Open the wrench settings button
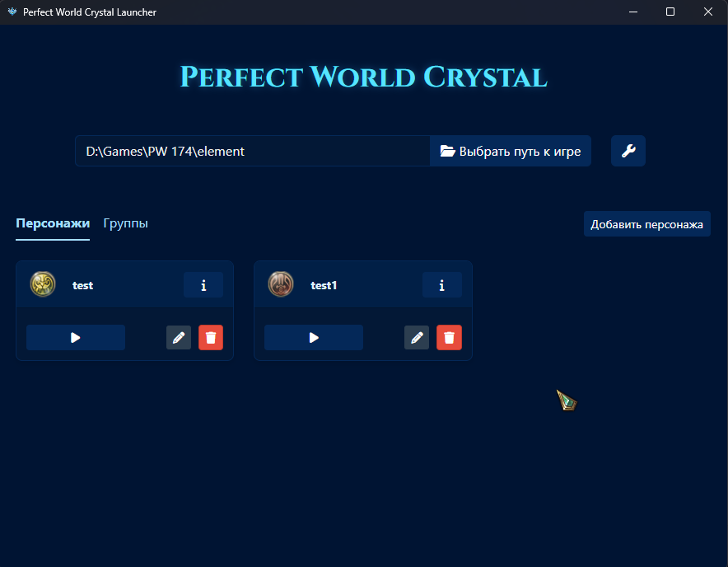This screenshot has height=567, width=728. click(628, 151)
